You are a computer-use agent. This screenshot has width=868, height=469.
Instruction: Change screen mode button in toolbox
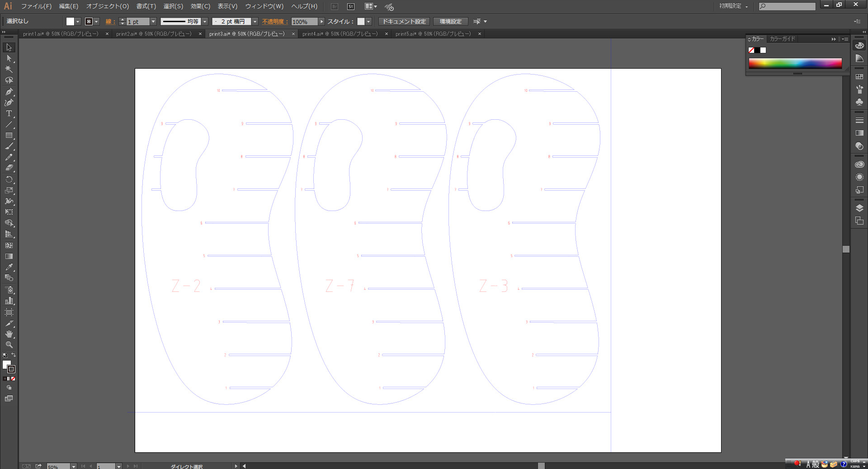click(9, 399)
